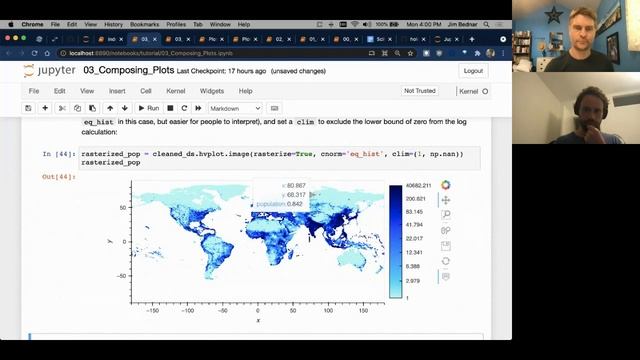Bookmark this page with star icon
The height and width of the screenshot is (360, 640).
[x=410, y=53]
